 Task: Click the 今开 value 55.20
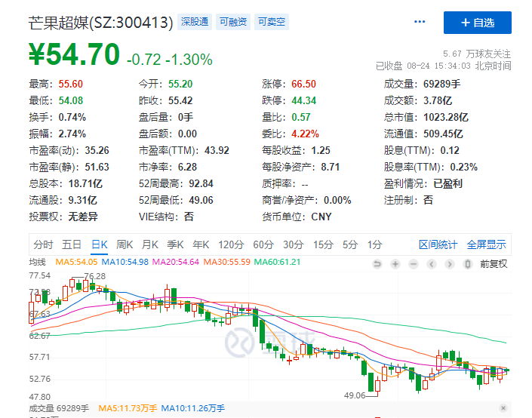180,84
